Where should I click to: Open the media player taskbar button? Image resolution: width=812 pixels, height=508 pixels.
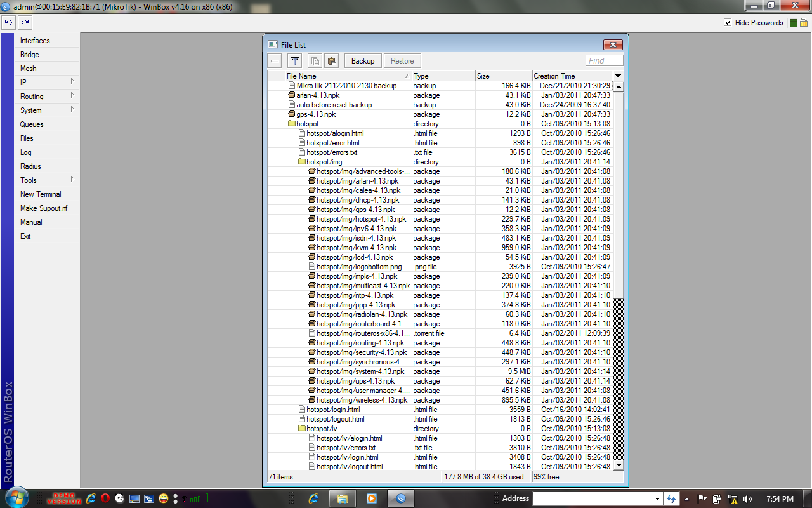(371, 498)
